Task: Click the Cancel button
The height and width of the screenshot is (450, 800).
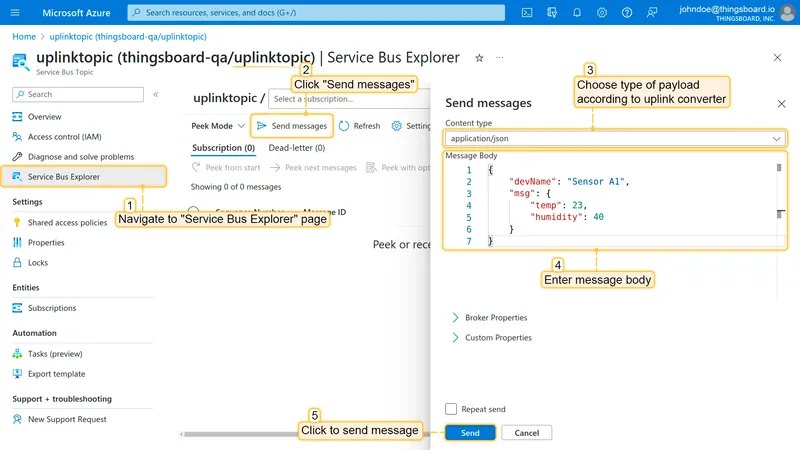Action: click(x=527, y=433)
